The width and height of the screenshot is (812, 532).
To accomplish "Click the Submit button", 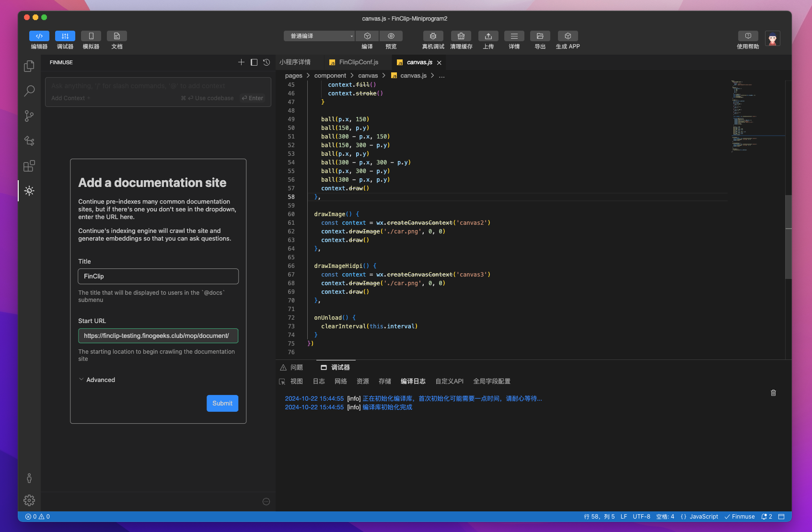I will pyautogui.click(x=222, y=404).
